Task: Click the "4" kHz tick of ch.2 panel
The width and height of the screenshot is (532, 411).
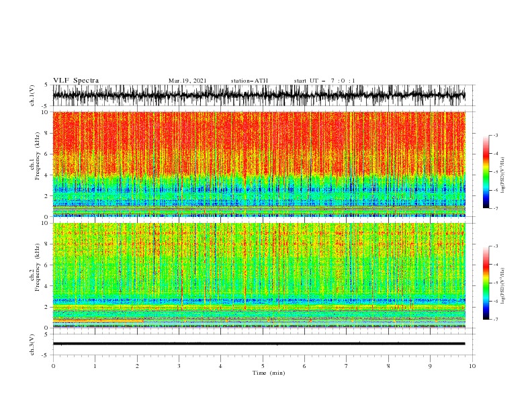Action: (46, 286)
